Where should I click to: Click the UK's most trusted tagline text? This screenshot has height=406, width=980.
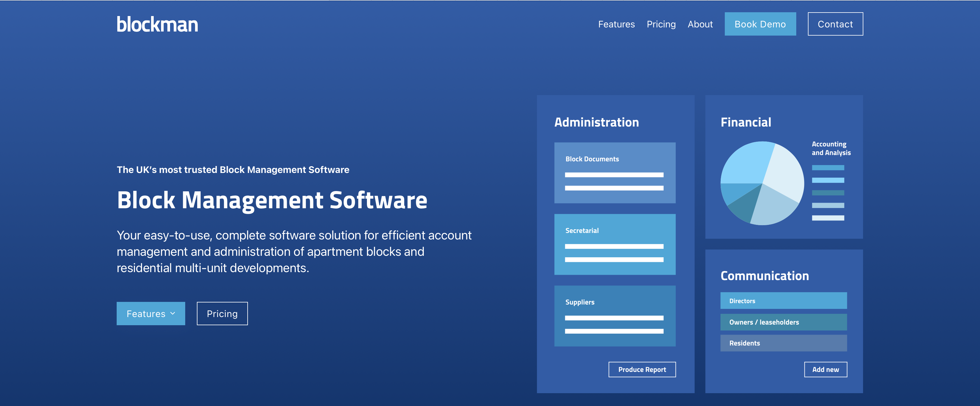click(233, 170)
